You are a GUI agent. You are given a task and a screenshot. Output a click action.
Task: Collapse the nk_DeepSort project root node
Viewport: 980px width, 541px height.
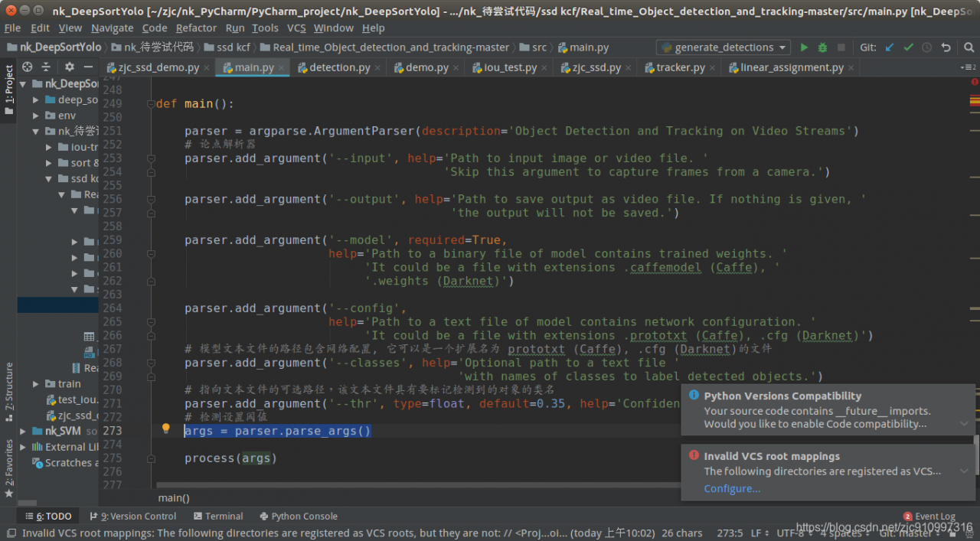click(23, 84)
